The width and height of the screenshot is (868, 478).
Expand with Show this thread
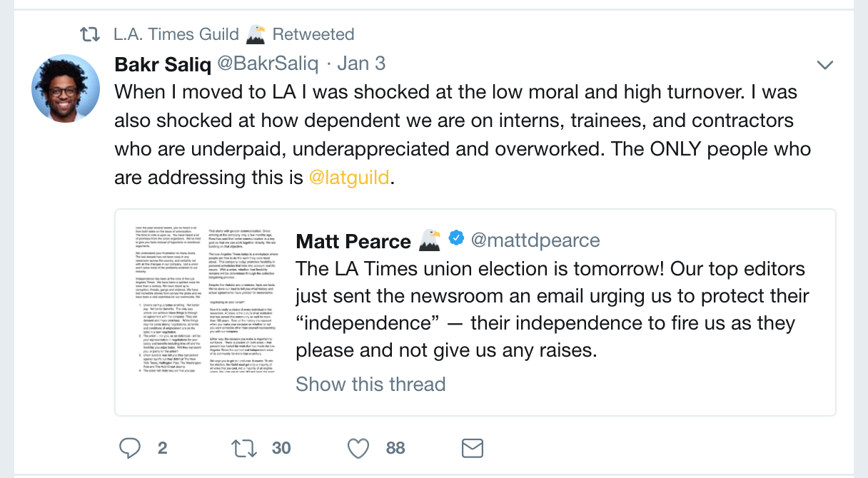point(370,384)
